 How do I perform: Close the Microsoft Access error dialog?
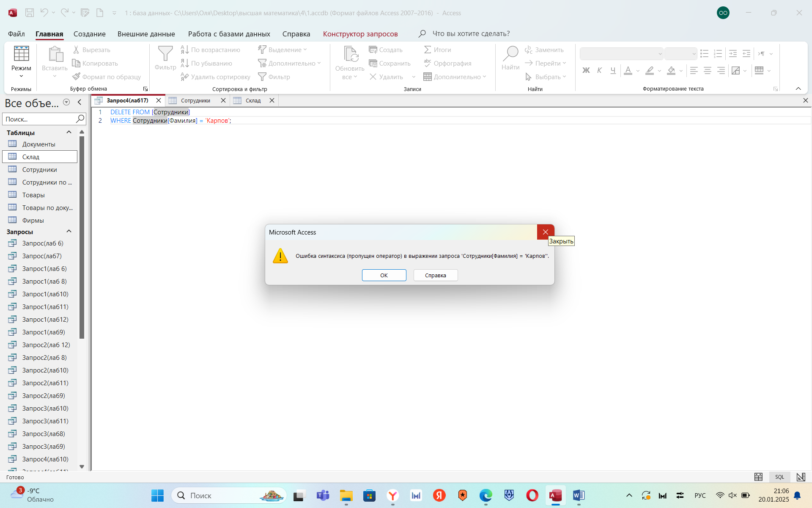546,232
